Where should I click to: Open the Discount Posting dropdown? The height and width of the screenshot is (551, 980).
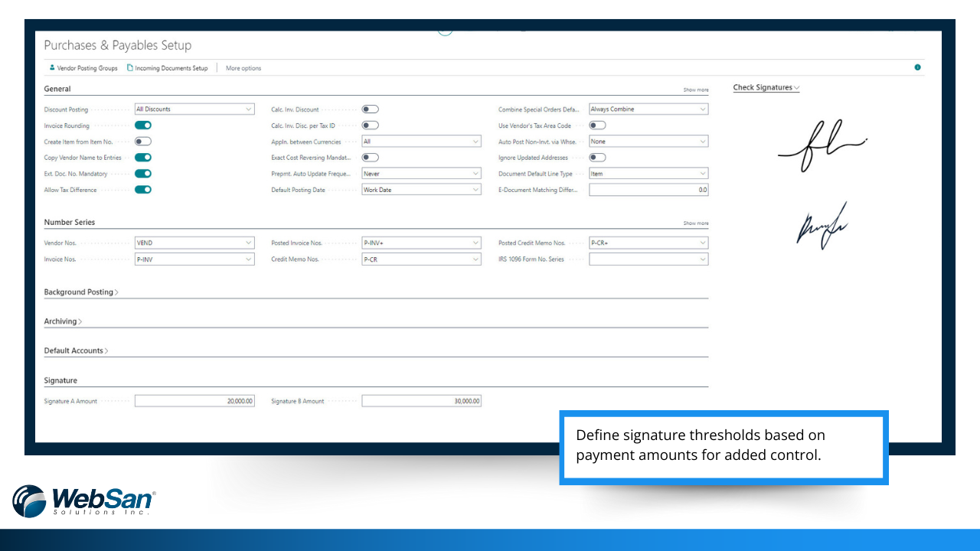tap(194, 109)
